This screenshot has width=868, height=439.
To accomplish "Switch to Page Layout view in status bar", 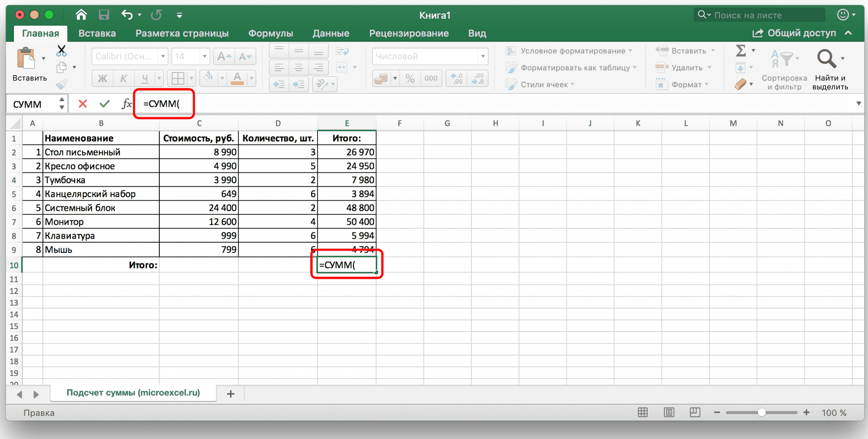I will pyautogui.click(x=669, y=413).
